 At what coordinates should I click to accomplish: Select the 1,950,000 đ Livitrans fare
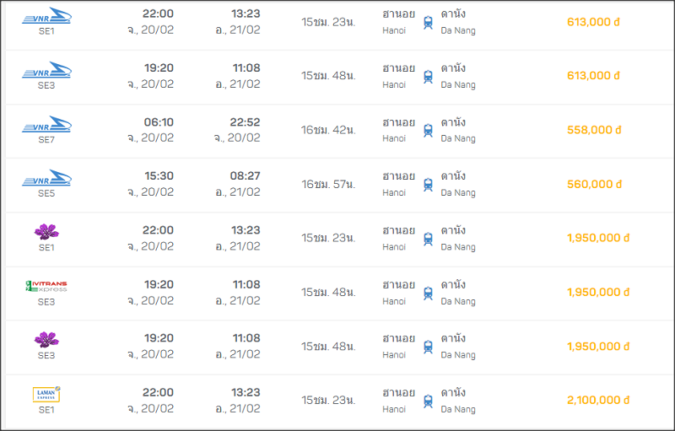(x=598, y=292)
